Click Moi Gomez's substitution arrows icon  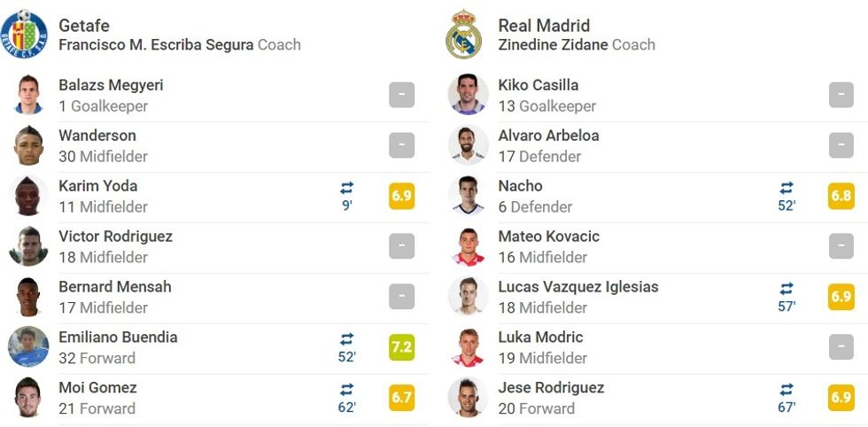coord(346,390)
